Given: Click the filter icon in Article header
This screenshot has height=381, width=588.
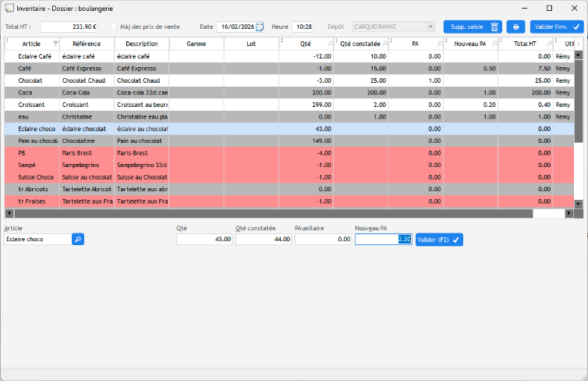Looking at the screenshot, I should point(55,45).
